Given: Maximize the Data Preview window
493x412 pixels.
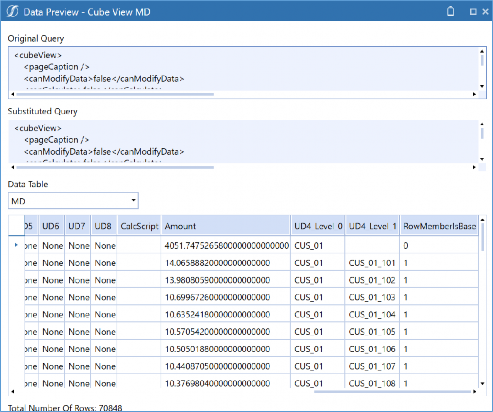Looking at the screenshot, I should click(473, 12).
